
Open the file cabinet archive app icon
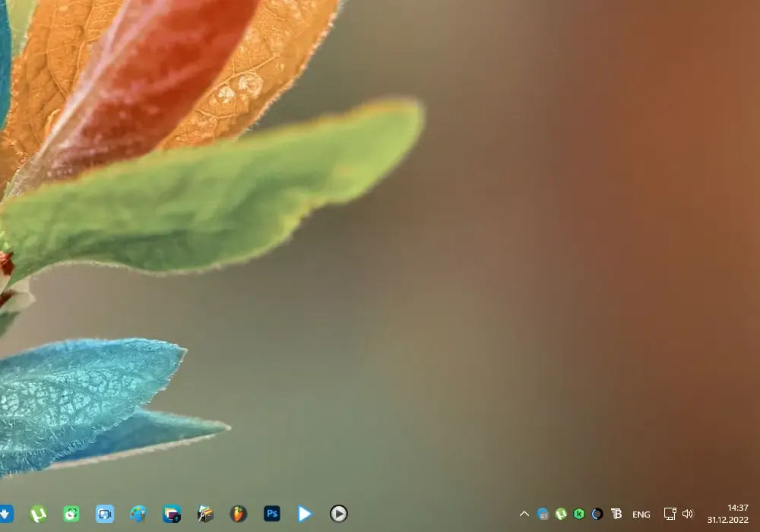click(205, 514)
